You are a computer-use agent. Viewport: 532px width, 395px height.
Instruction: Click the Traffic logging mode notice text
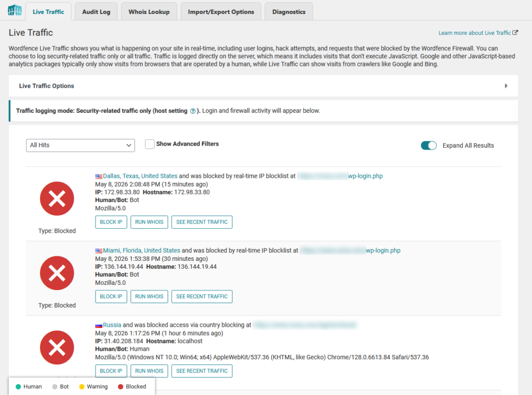coord(168,111)
